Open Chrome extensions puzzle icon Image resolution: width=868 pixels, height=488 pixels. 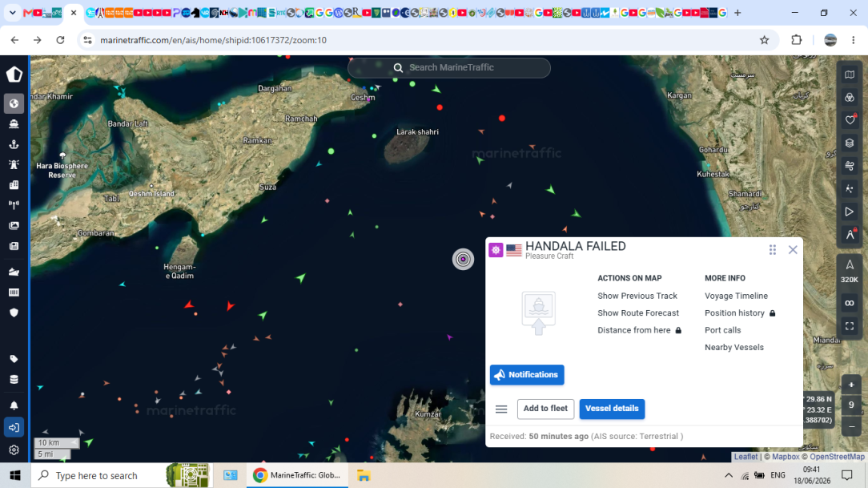tap(796, 40)
